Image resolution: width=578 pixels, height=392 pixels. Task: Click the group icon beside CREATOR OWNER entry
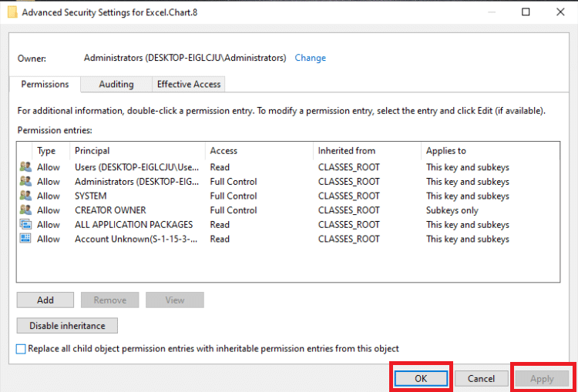click(25, 210)
